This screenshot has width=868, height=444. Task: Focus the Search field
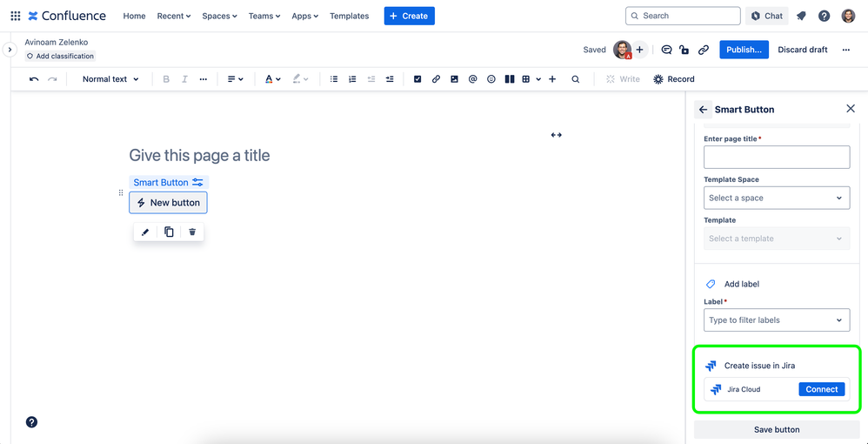point(683,16)
